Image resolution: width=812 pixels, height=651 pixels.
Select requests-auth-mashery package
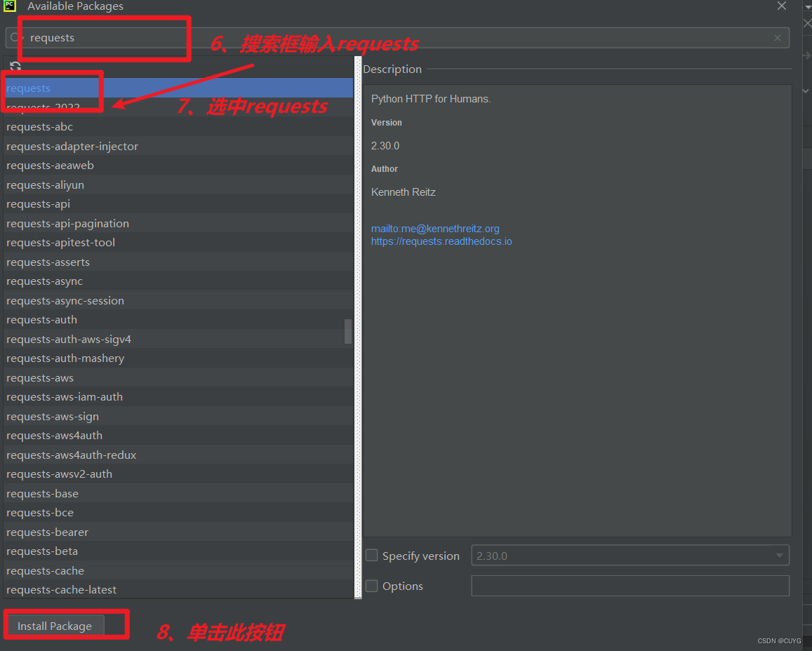(x=179, y=358)
